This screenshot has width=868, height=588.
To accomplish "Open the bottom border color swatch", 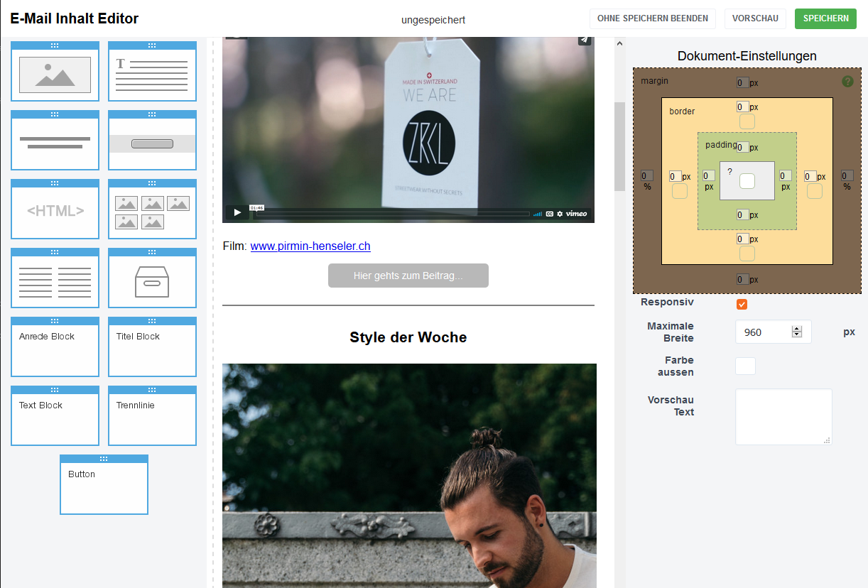I will 747,254.
